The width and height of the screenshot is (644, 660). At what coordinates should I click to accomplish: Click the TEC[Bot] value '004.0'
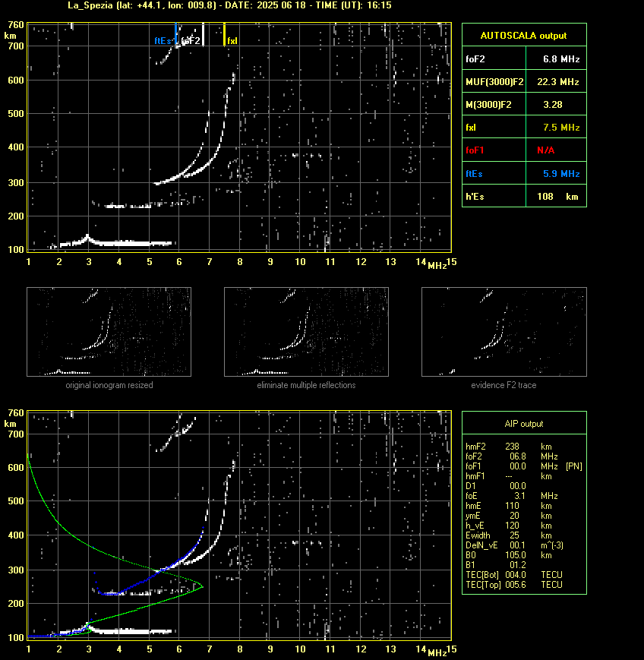[x=516, y=575]
